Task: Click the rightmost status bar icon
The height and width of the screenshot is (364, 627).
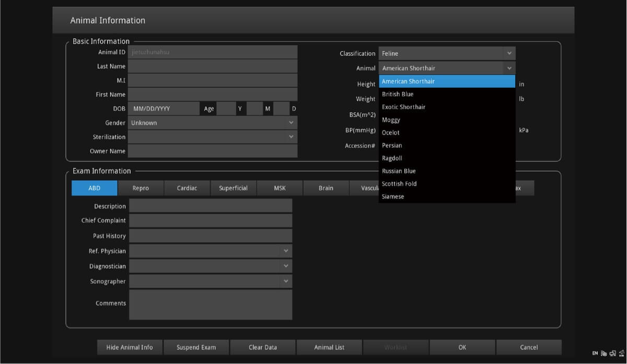Action: (x=621, y=354)
